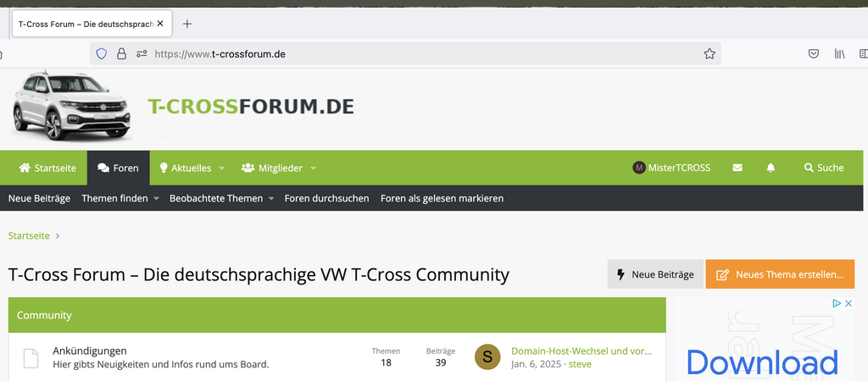Image resolution: width=868 pixels, height=381 pixels.
Task: Close the ad with the X icon
Action: (848, 303)
